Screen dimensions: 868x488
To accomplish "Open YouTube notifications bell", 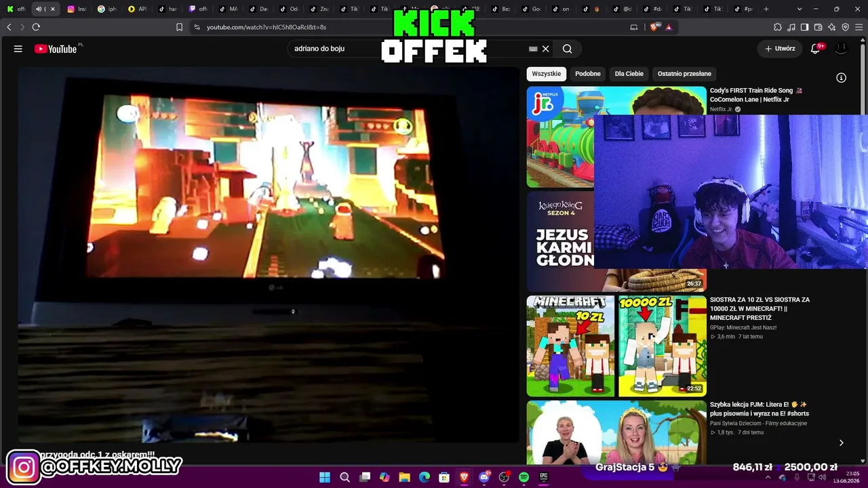I will [x=816, y=49].
